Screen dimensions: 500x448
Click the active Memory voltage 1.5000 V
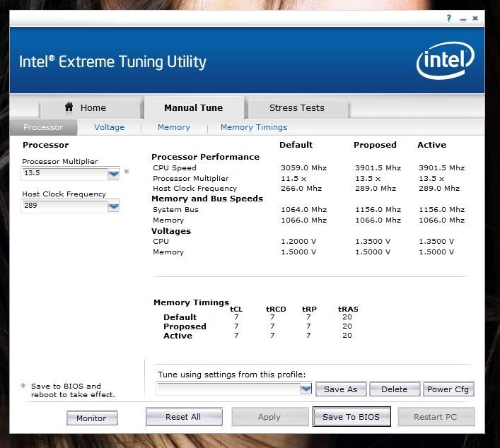click(436, 252)
